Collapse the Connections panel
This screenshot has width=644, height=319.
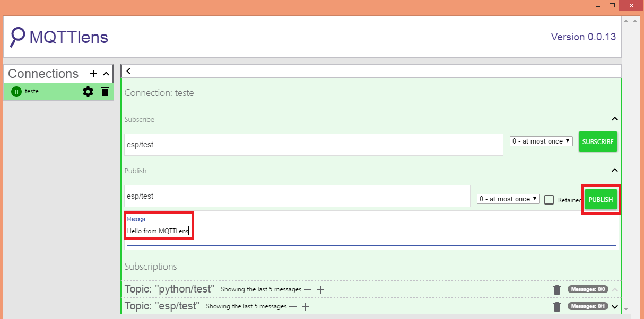(x=106, y=74)
